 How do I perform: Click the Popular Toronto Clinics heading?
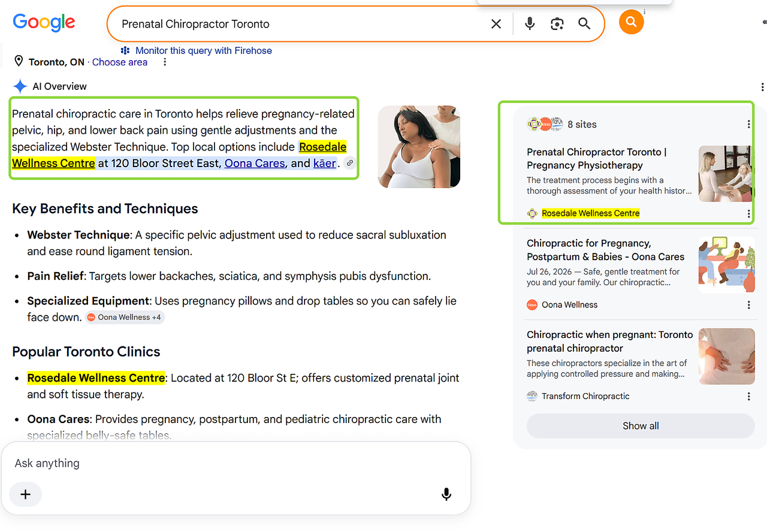(86, 352)
